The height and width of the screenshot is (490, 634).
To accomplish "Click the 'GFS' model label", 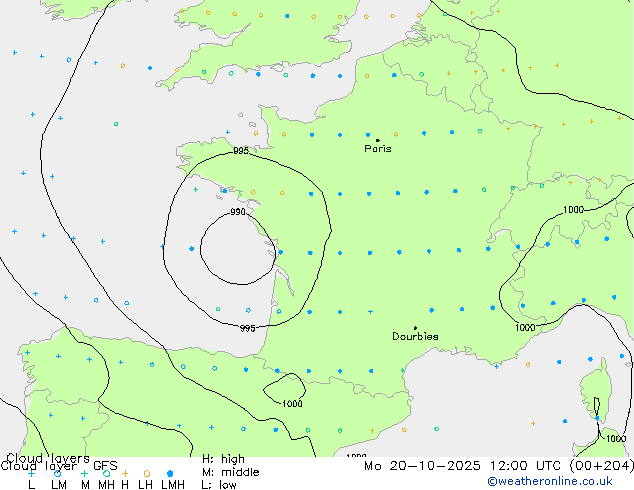I will point(105,466).
